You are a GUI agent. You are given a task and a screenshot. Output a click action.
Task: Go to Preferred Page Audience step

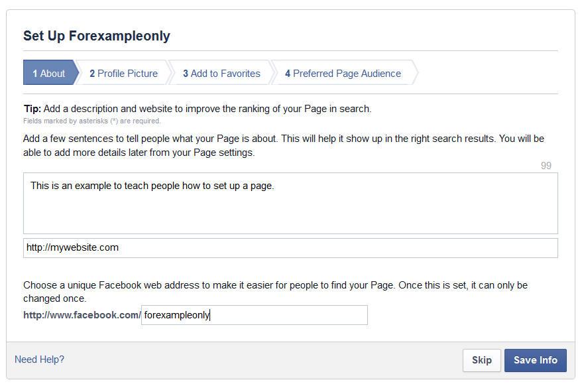coord(343,74)
